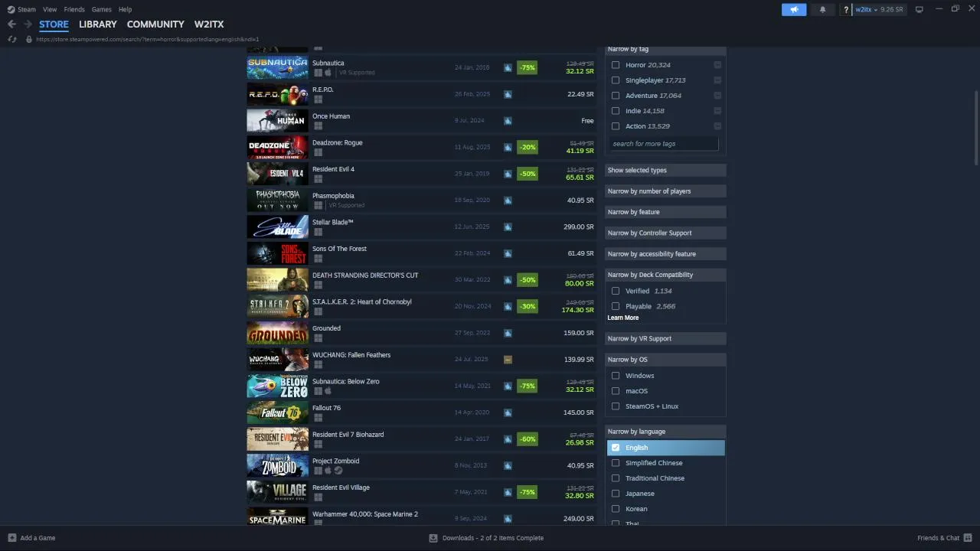Open the Project Zomboid listing
Screen dimensions: 980x551
pos(421,465)
